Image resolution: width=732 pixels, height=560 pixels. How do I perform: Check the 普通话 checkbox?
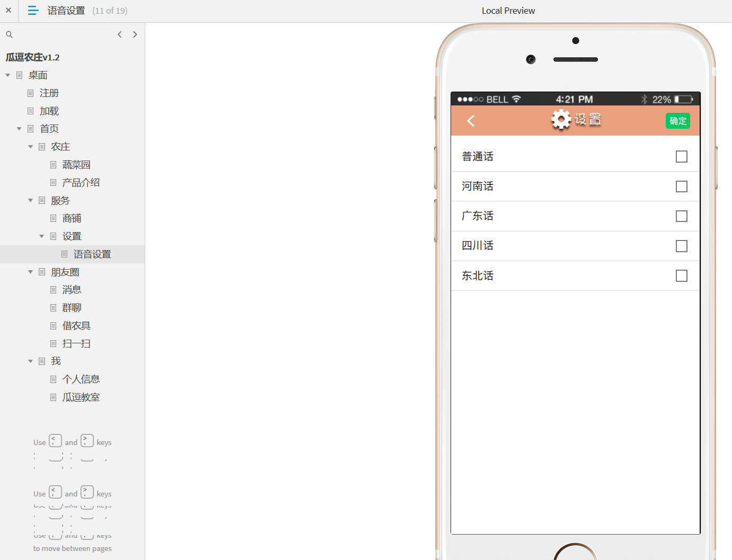click(x=682, y=157)
